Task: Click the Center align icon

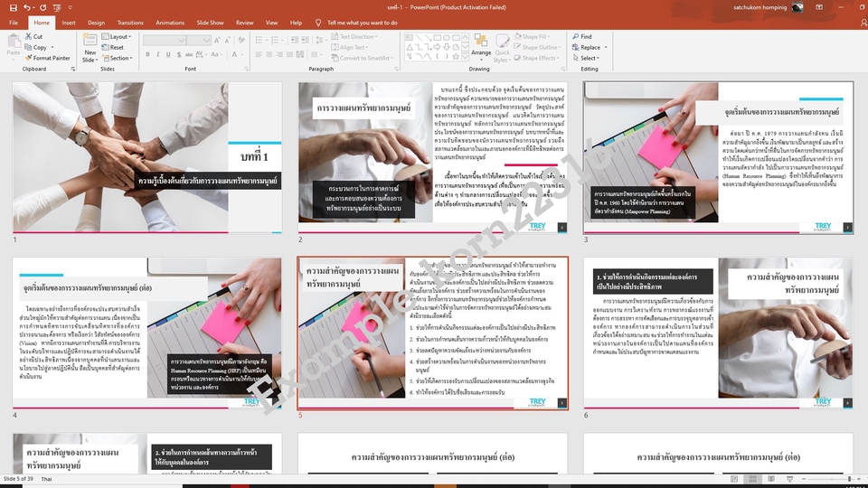Action: coord(269,55)
